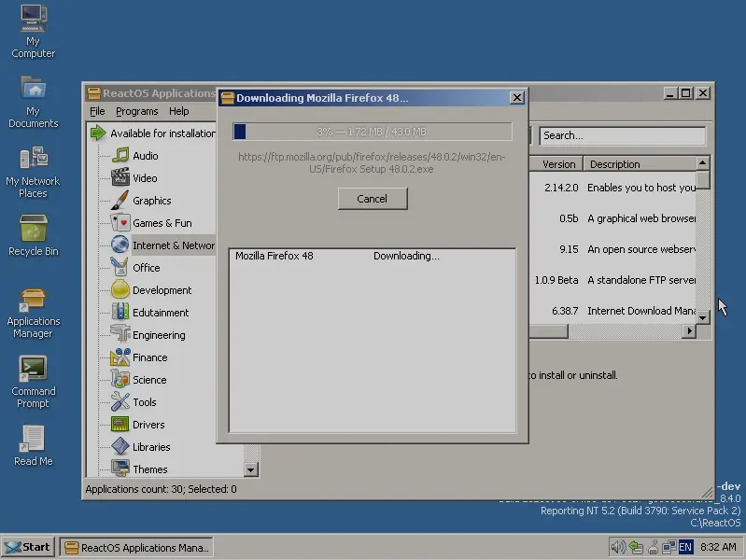This screenshot has width=746, height=560.
Task: Click the category tree scroll down arrow
Action: [x=251, y=469]
